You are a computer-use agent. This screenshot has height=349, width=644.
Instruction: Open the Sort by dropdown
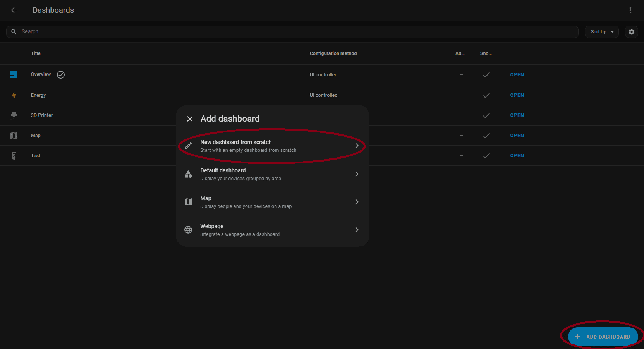point(601,32)
